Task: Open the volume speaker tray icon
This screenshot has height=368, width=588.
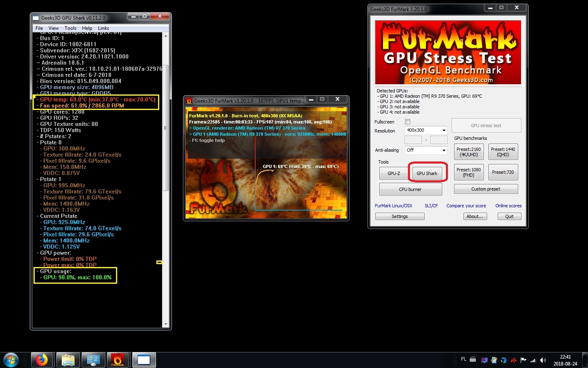Action: tap(543, 360)
